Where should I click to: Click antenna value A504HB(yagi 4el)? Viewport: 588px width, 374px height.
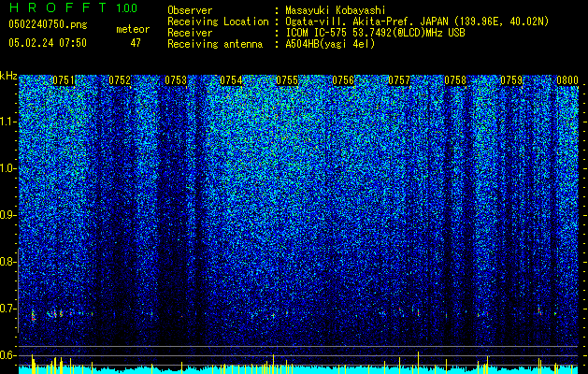pyautogui.click(x=330, y=44)
